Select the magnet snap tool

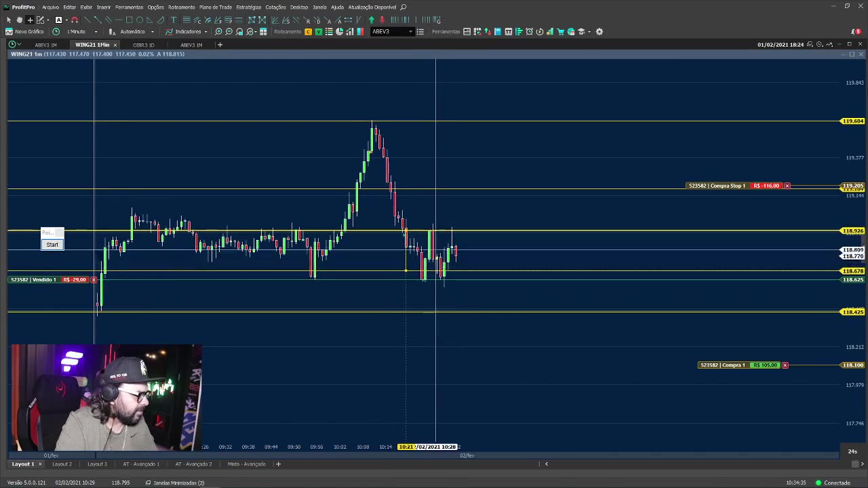(75, 20)
